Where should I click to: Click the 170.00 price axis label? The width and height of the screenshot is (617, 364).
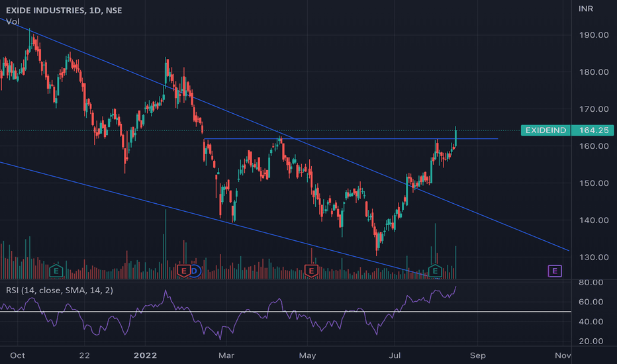click(594, 109)
